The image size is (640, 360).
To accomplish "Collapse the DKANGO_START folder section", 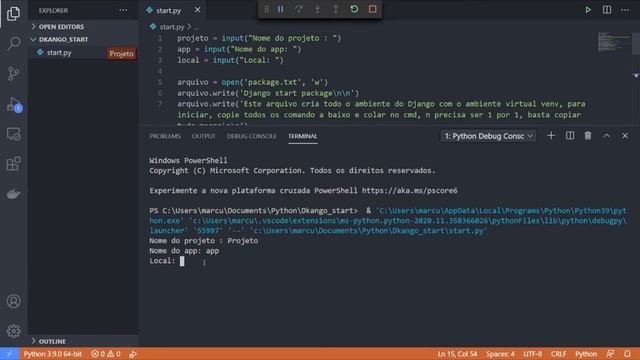I will (83, 39).
